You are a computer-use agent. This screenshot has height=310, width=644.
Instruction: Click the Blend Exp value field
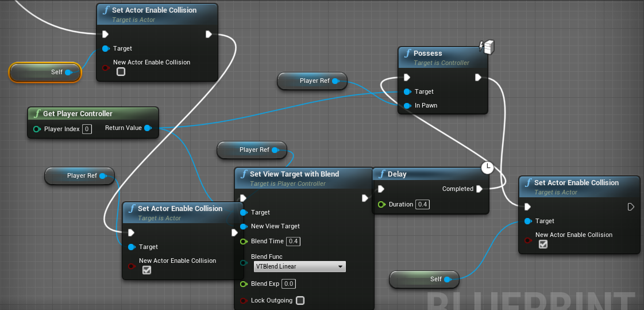point(289,284)
